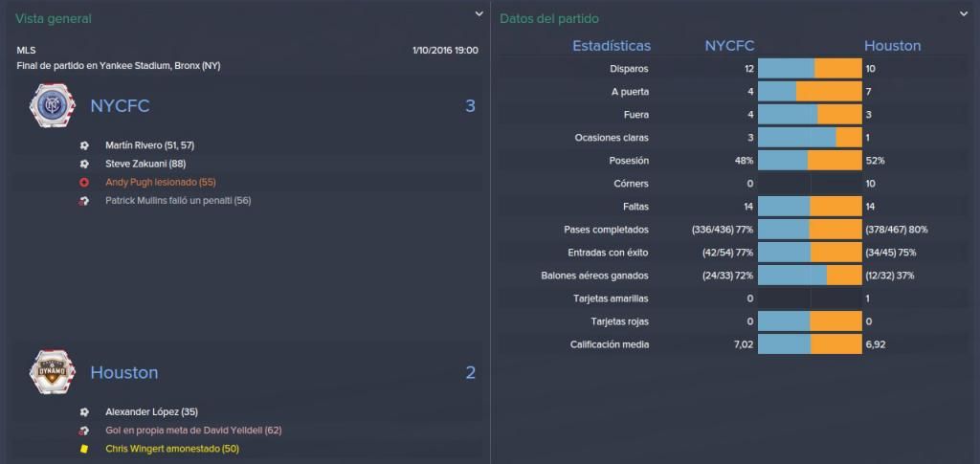Click the Houston Dynamo club crest
This screenshot has width=980, height=464.
(x=53, y=373)
